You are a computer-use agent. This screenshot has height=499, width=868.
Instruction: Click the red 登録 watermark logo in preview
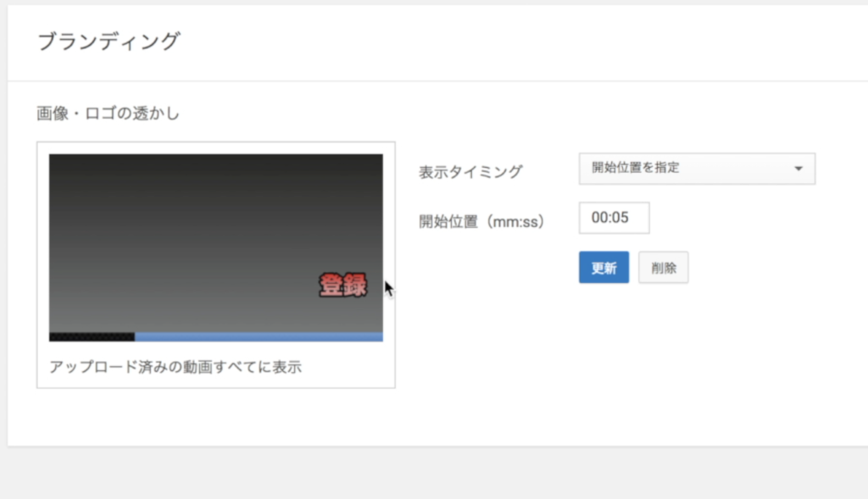[x=343, y=285]
